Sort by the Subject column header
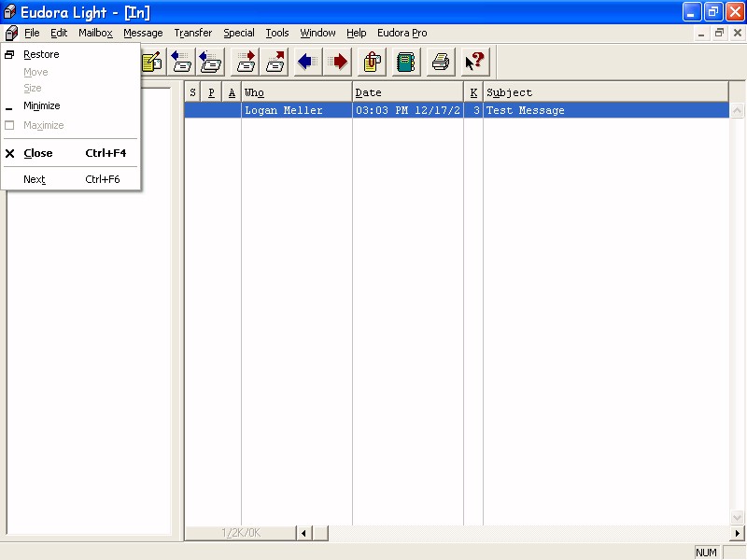The width and height of the screenshot is (747, 560). pos(606,92)
